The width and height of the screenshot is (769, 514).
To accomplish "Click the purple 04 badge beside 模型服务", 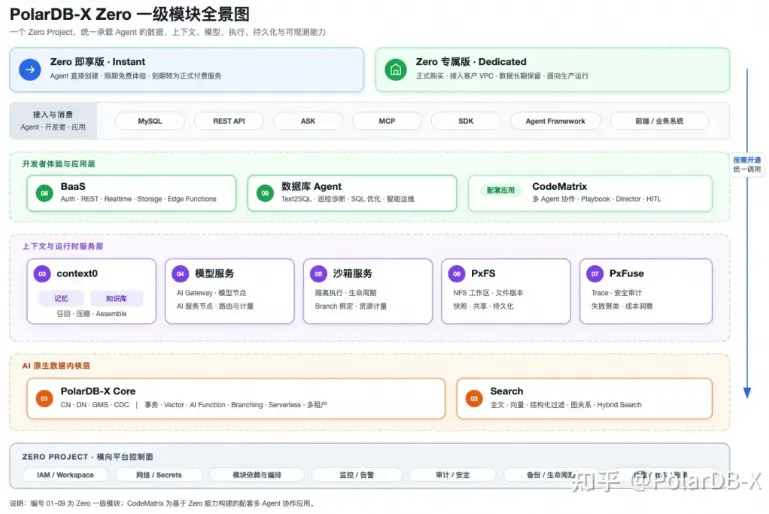I will coord(180,274).
